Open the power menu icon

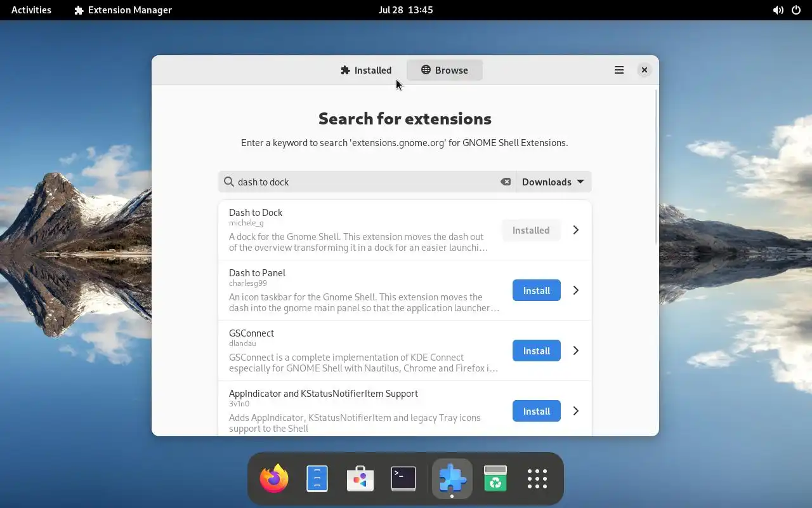[796, 10]
